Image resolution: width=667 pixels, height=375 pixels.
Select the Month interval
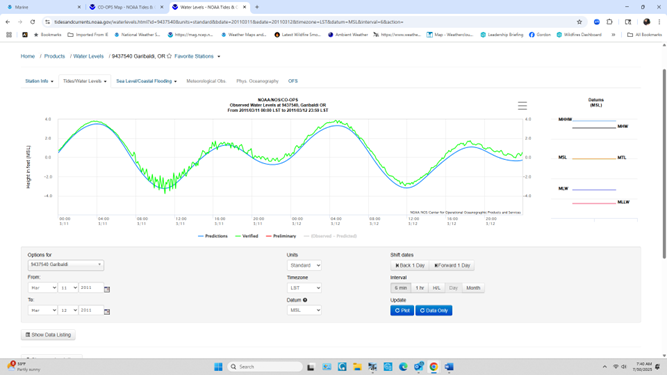click(x=473, y=288)
